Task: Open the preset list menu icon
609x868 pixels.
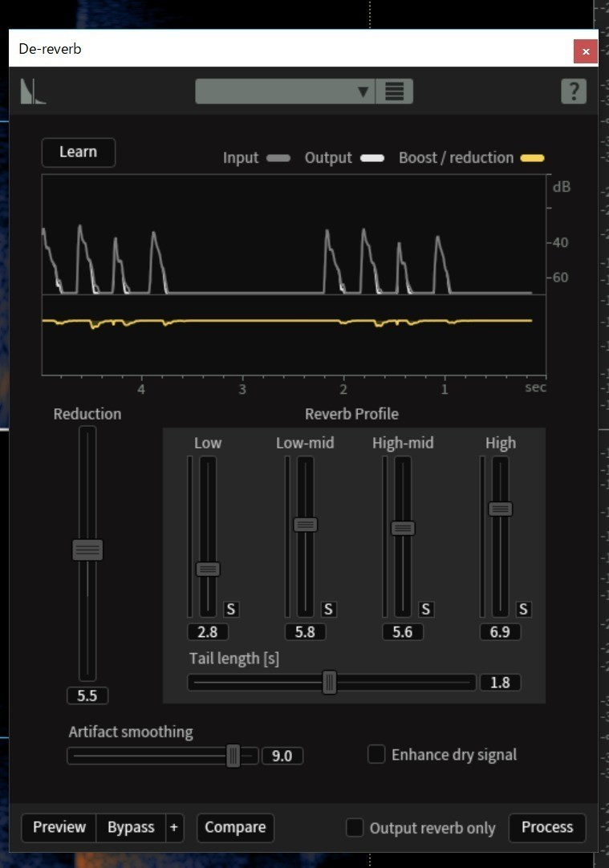Action: click(394, 91)
